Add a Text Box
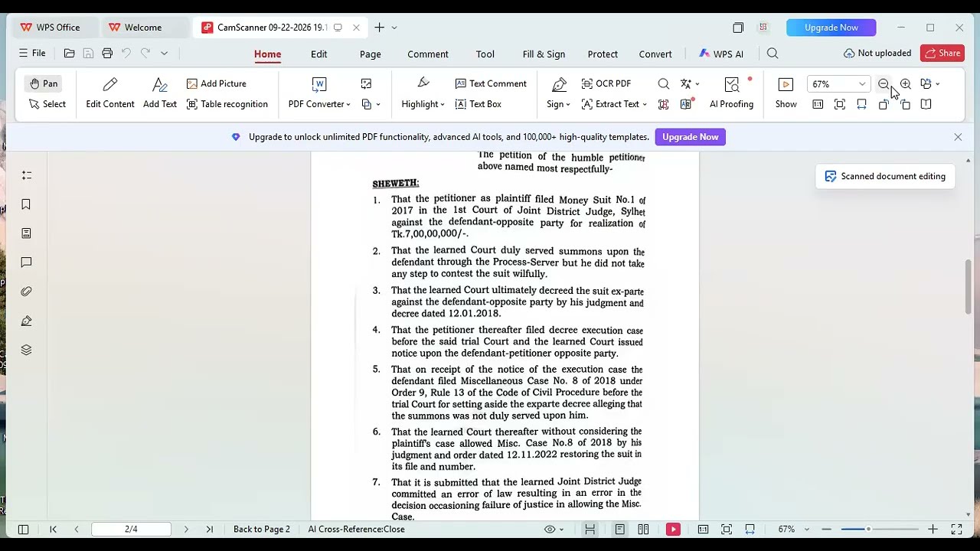Screen dimensions: 980x551 tap(478, 104)
